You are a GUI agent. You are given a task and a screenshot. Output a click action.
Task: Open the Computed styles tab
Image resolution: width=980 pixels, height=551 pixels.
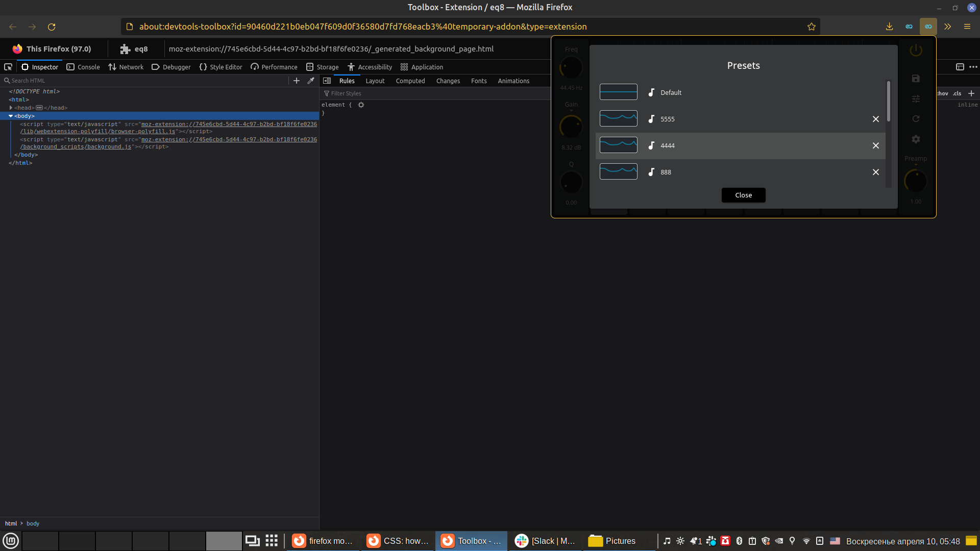[410, 81]
